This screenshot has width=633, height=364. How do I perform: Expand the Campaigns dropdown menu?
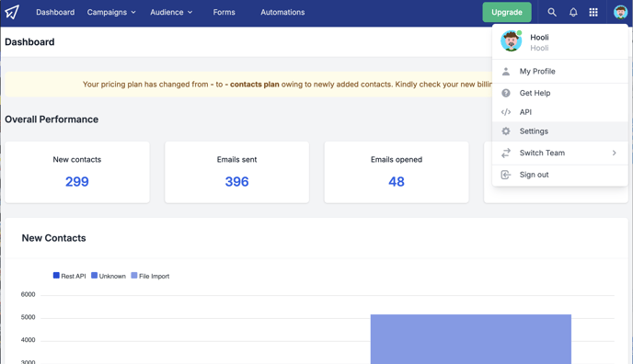pos(111,13)
